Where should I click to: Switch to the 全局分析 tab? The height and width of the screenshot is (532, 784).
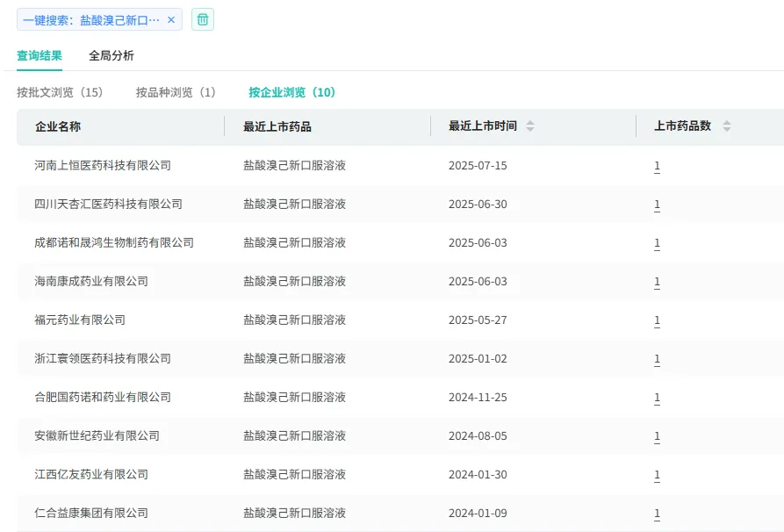[111, 55]
